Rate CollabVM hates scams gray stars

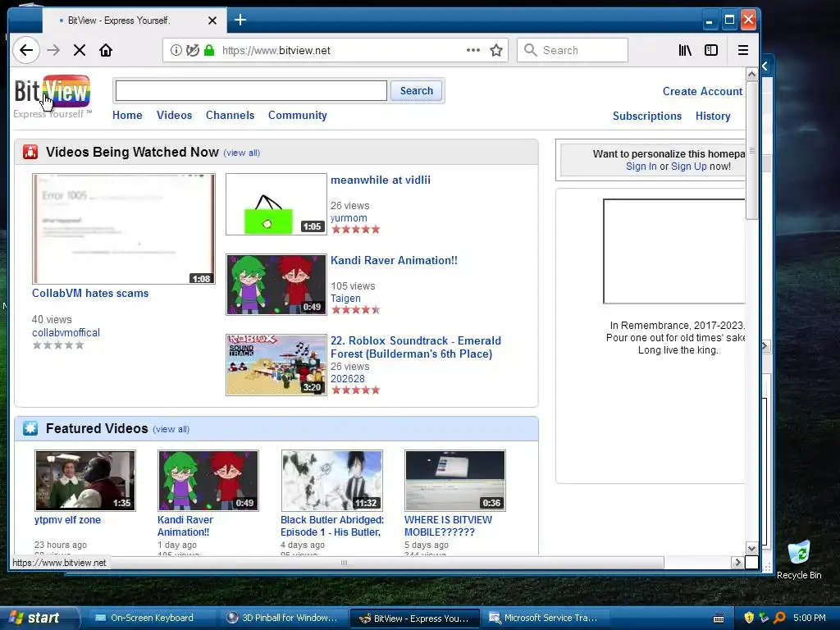pos(58,345)
